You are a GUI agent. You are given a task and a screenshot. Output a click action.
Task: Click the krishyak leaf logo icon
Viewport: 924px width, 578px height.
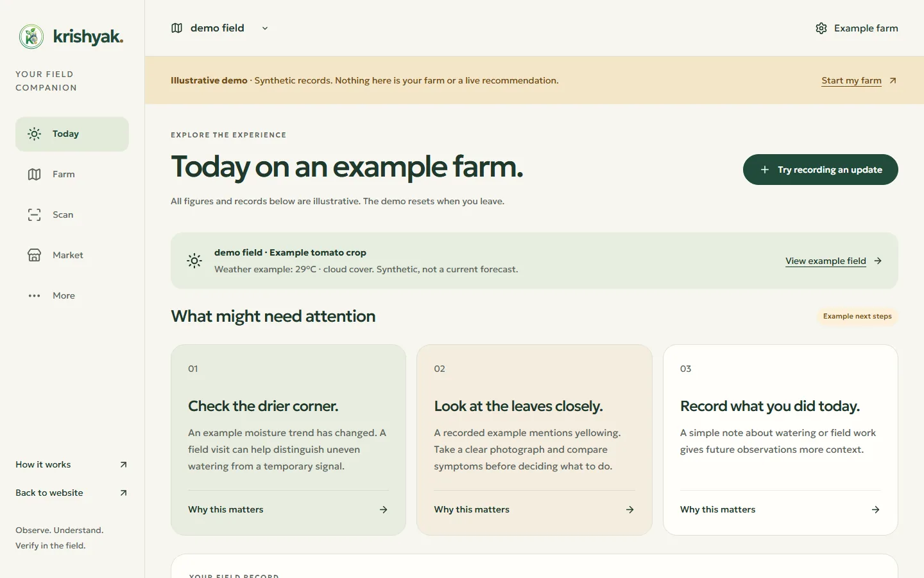[31, 37]
